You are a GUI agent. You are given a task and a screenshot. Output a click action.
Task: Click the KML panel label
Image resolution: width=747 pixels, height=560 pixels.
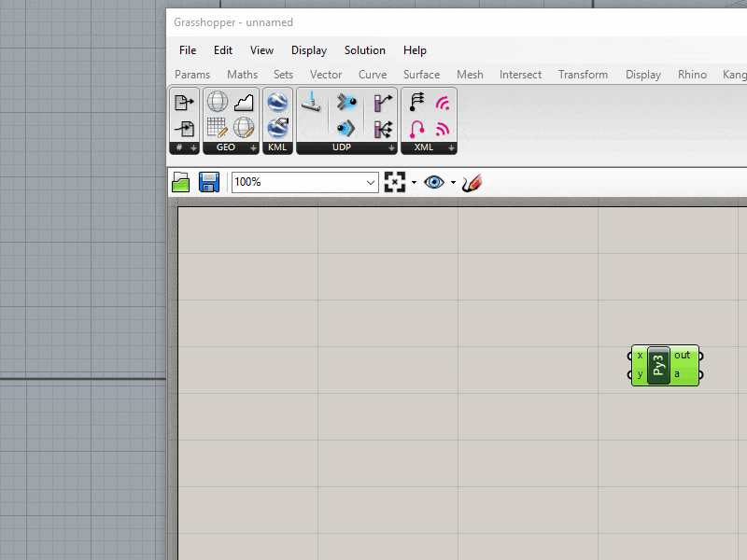[x=277, y=147]
